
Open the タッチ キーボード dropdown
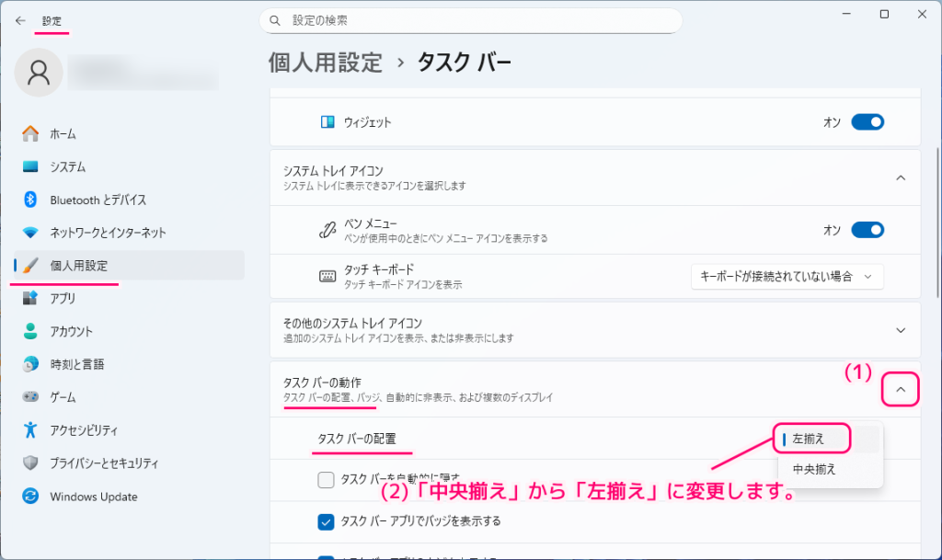tap(787, 277)
